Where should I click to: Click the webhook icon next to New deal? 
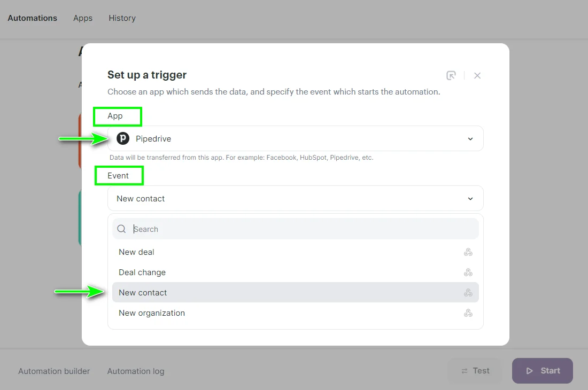tap(469, 252)
